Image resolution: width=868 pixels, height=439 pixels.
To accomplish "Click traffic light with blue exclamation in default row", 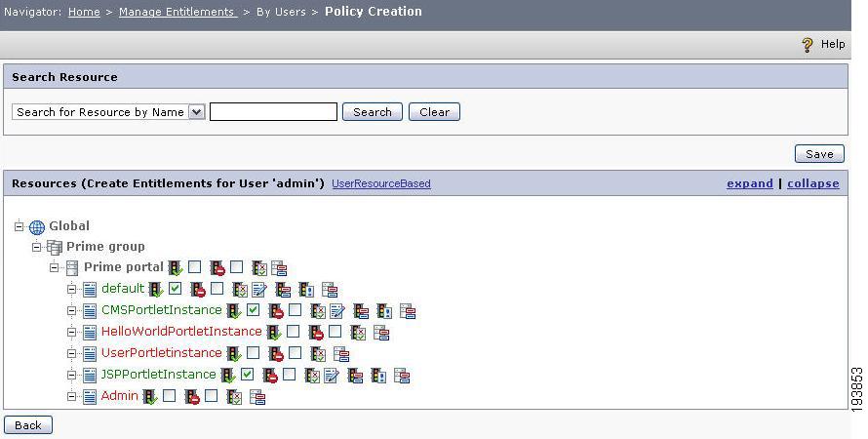I will [x=306, y=290].
